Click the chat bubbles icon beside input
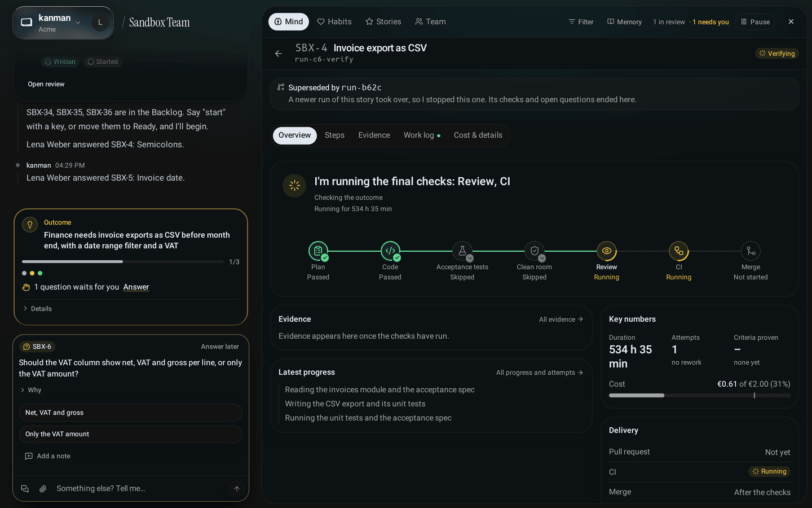Screen dimensions: 812x508 coord(25,489)
